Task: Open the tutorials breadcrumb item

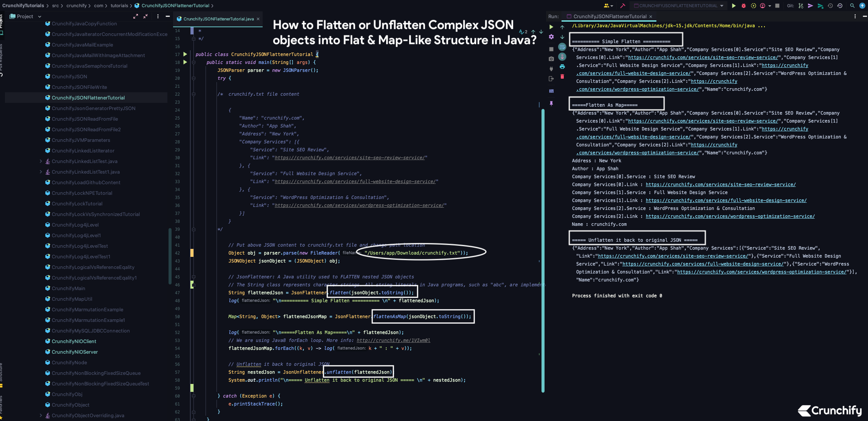Action: pyautogui.click(x=119, y=5)
